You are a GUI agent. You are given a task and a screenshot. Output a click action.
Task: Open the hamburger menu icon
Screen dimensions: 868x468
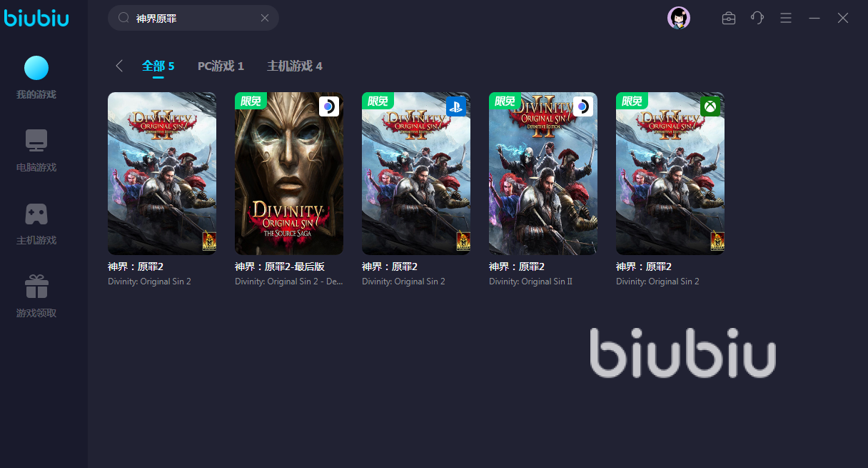pyautogui.click(x=786, y=18)
